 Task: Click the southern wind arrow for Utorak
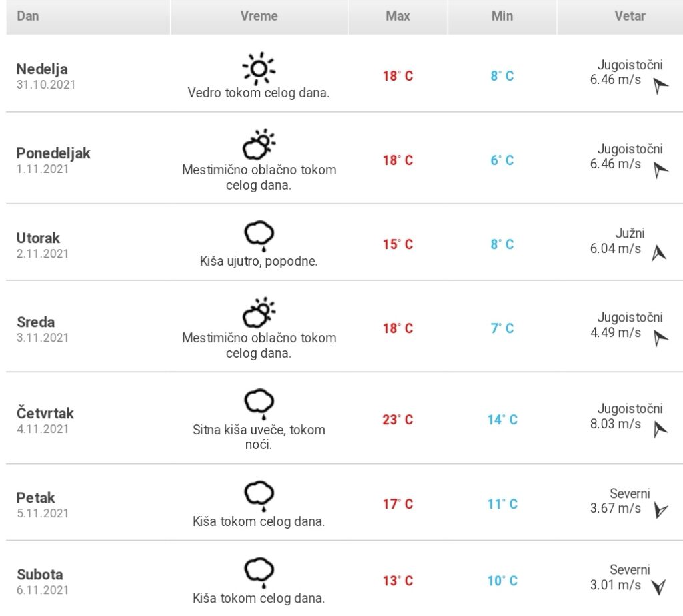point(658,254)
